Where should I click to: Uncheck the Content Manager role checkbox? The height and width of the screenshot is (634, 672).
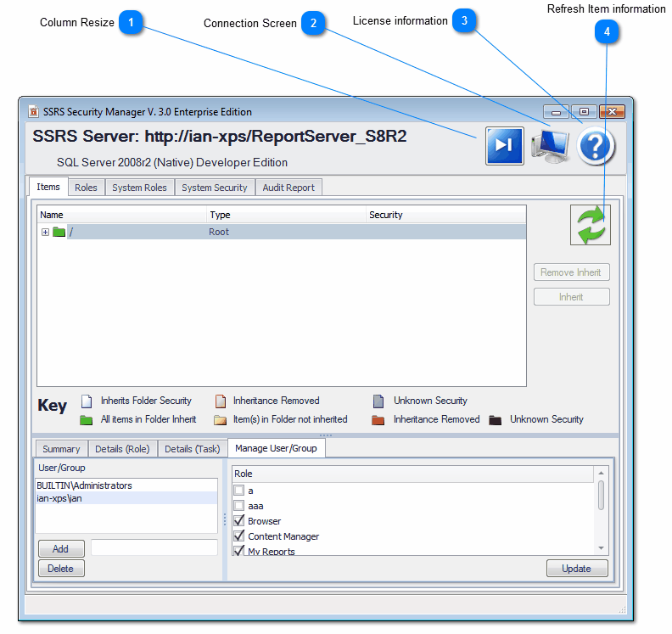coord(239,536)
